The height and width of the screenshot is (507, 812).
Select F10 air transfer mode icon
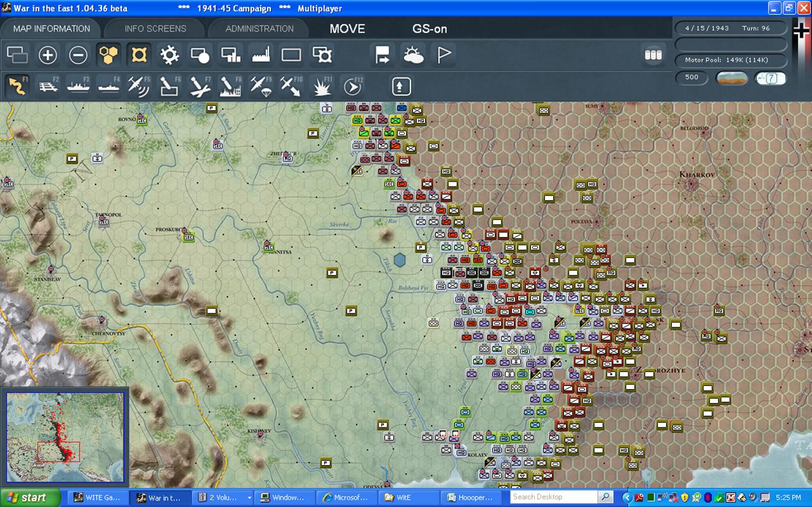pos(291,86)
